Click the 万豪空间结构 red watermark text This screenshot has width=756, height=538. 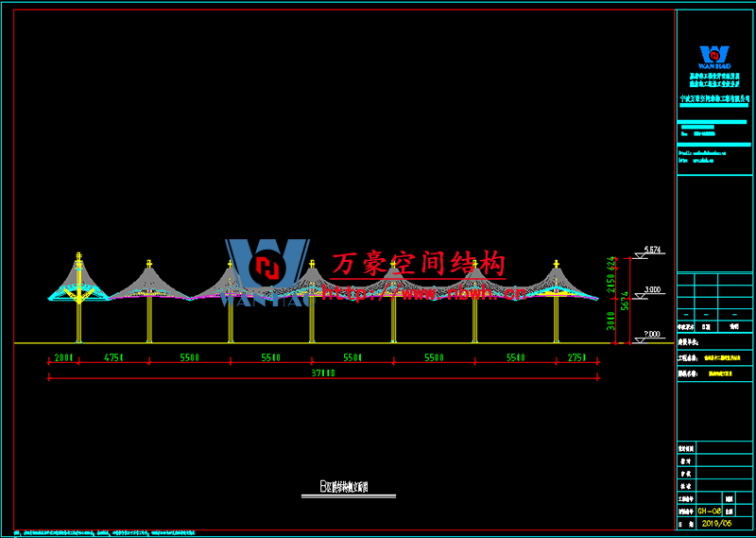[x=419, y=265]
